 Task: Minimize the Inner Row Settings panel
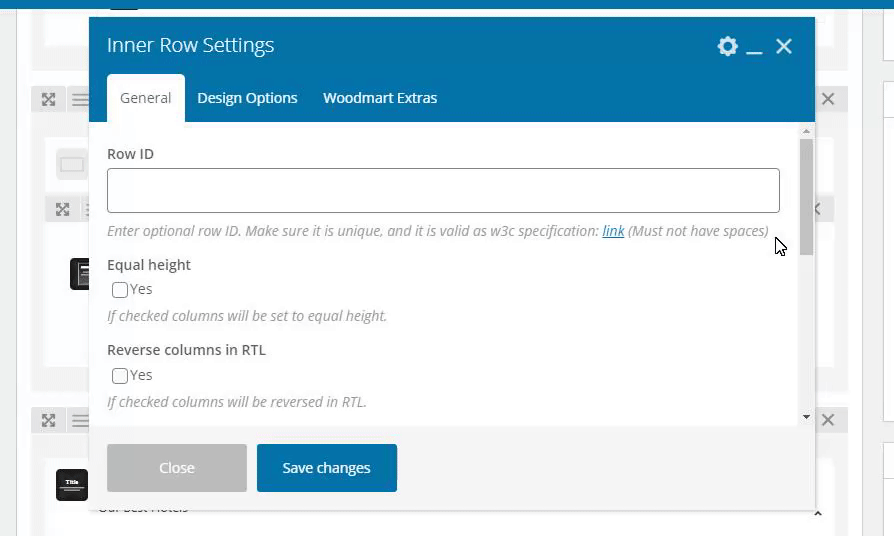click(x=755, y=47)
